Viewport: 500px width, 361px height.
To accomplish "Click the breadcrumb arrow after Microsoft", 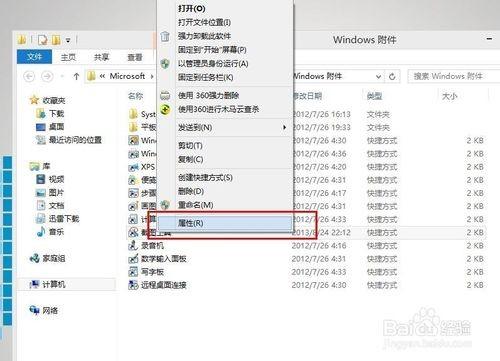I will click(x=152, y=76).
